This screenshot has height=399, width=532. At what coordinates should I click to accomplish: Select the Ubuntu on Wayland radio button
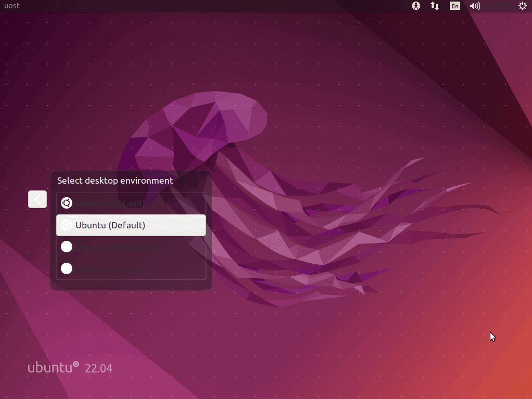(x=67, y=247)
